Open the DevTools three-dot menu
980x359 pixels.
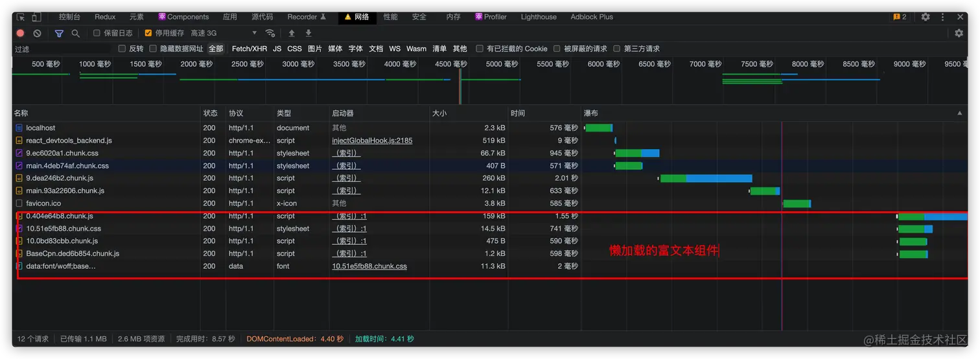click(x=942, y=17)
